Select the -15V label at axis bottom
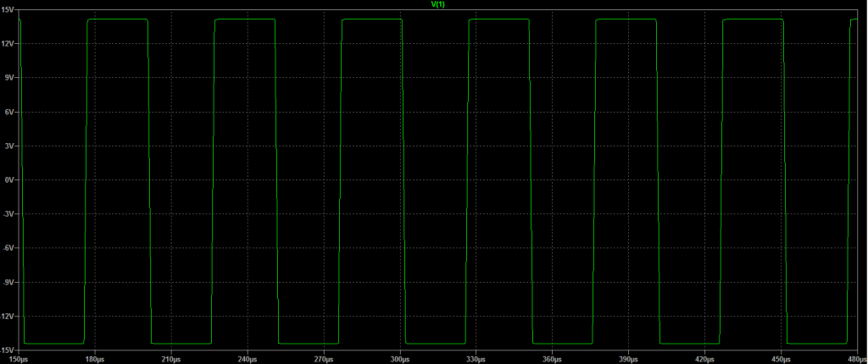 point(8,349)
